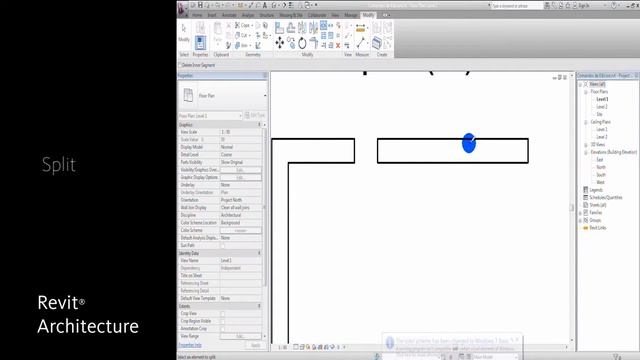Open the Collaborate ribbon tab
Screen dimensions: 640x360
[x=317, y=15]
